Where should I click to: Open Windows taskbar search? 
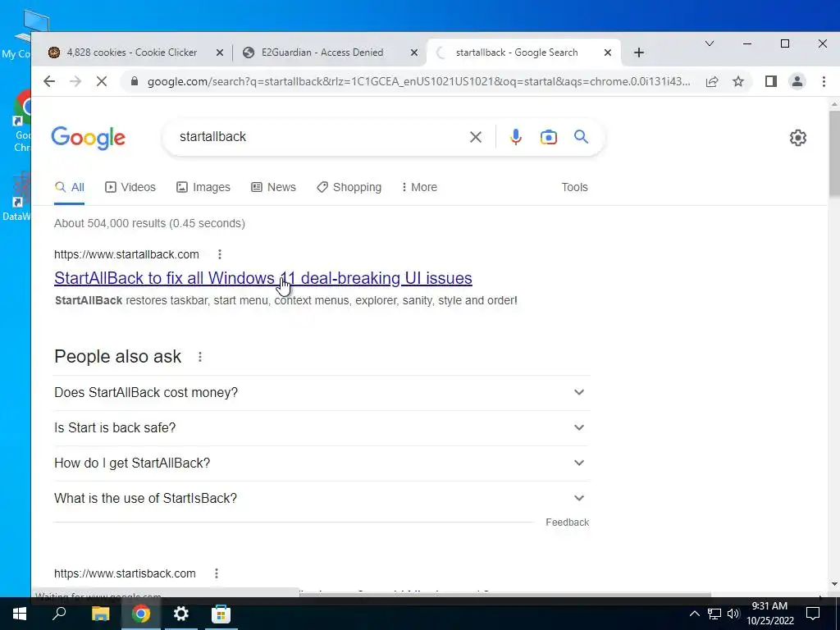(59, 614)
